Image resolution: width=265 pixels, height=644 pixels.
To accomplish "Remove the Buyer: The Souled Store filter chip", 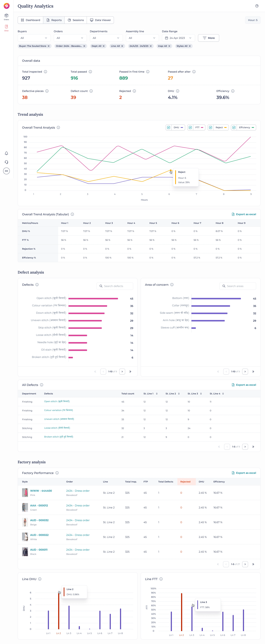I will [49, 46].
